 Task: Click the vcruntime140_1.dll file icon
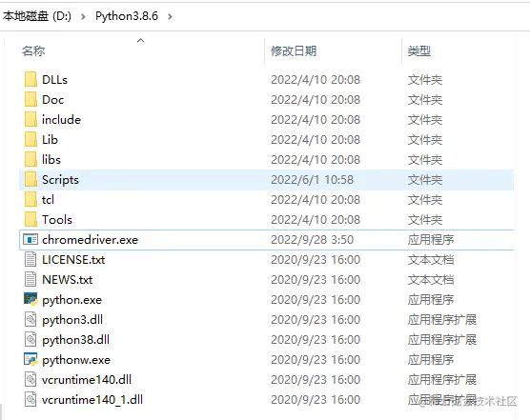(x=31, y=399)
